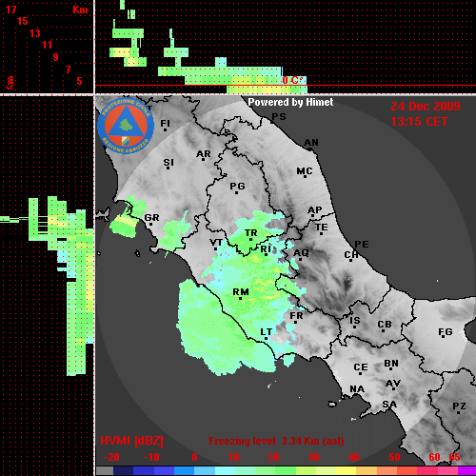The width and height of the screenshot is (476, 476).
Task: Click the 17 km altitude scale label
Action: [x=11, y=10]
